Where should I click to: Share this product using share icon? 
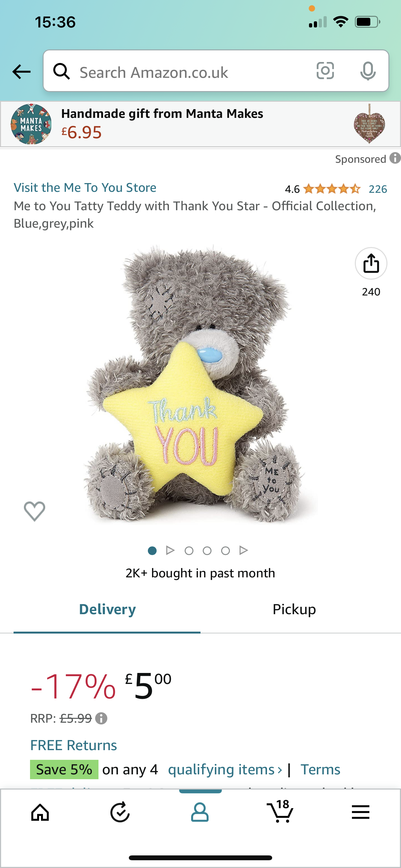371,263
